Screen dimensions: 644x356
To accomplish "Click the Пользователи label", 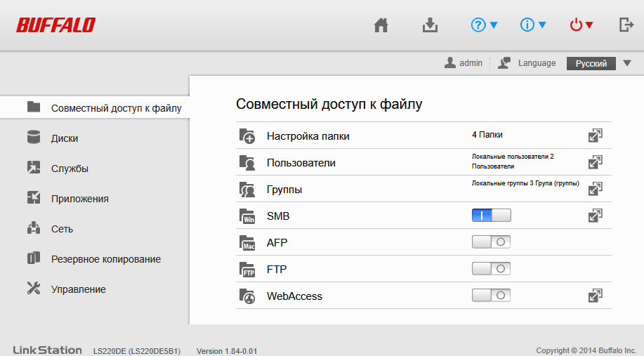I will click(301, 163).
